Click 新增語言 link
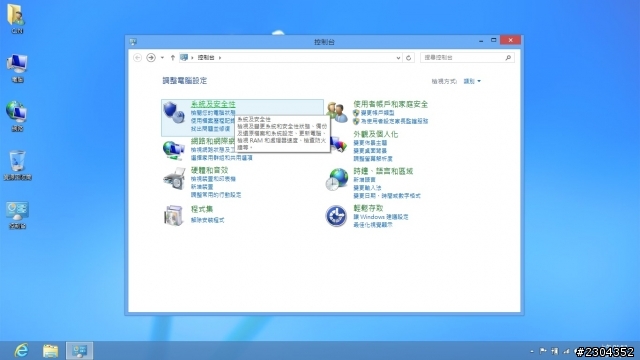Image resolution: width=640 pixels, height=360 pixels. pos(364,180)
